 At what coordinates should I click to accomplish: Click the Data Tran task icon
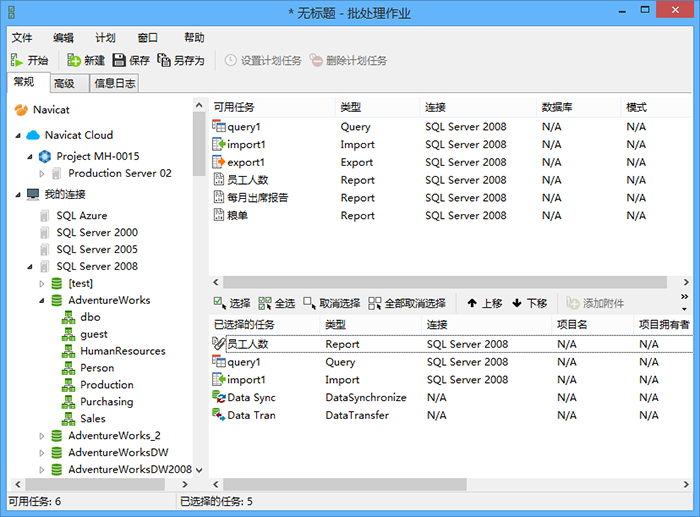pos(219,415)
